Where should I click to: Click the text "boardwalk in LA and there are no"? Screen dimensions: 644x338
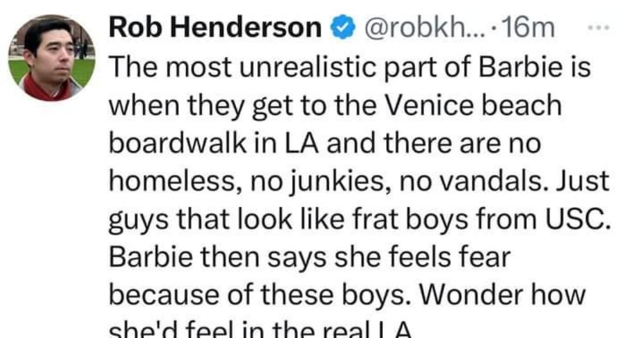[324, 143]
